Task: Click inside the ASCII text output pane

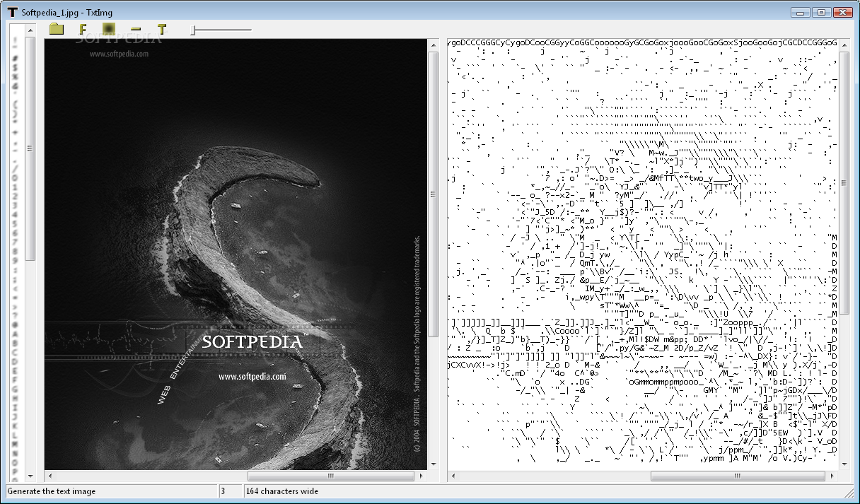Action: [x=642, y=254]
